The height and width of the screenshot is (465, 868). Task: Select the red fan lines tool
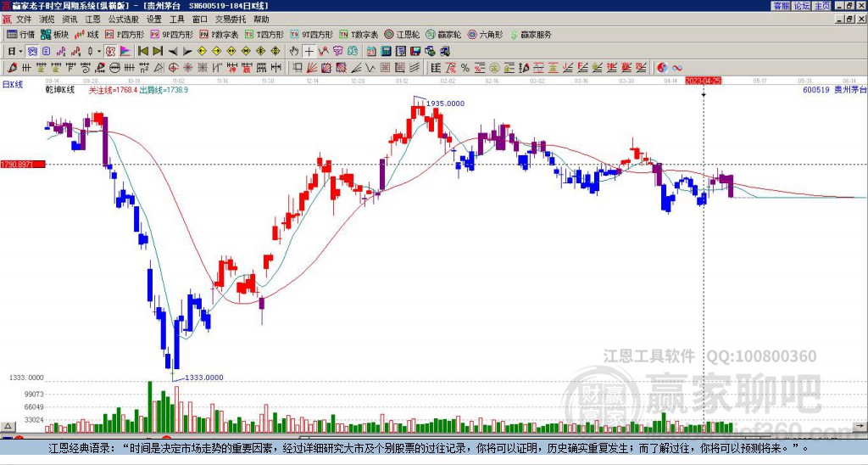click(x=312, y=68)
